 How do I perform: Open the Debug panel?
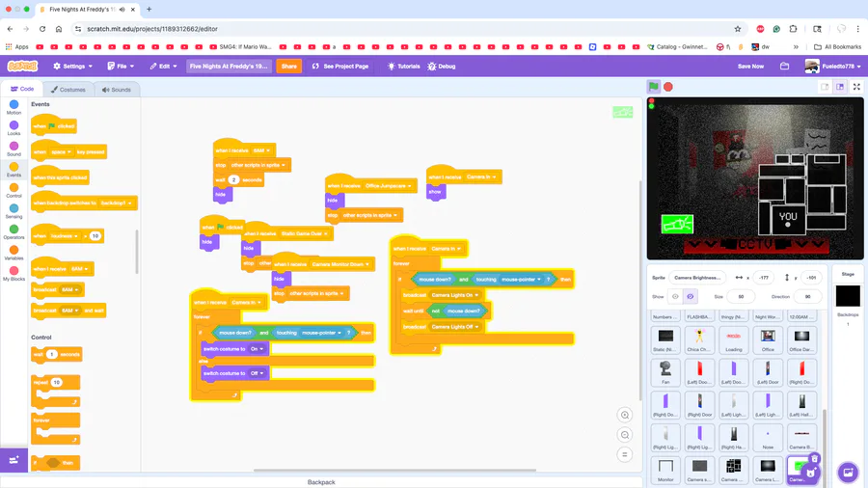pyautogui.click(x=441, y=66)
